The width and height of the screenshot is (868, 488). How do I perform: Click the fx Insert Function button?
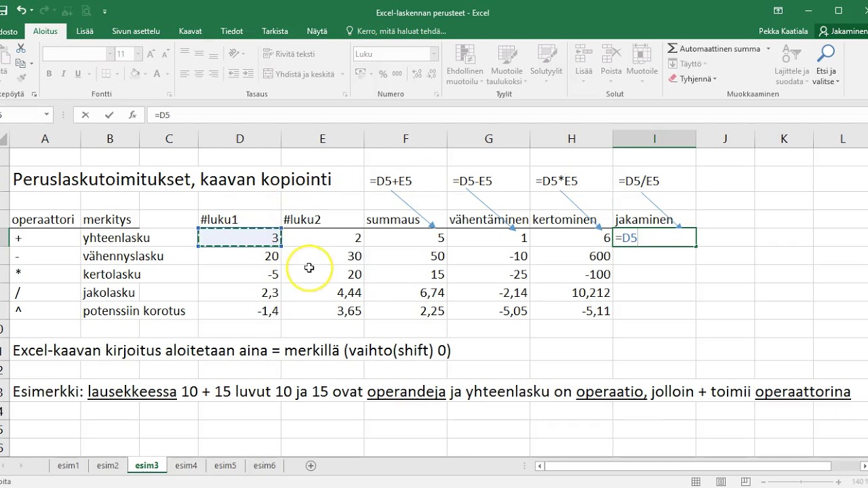coord(132,115)
